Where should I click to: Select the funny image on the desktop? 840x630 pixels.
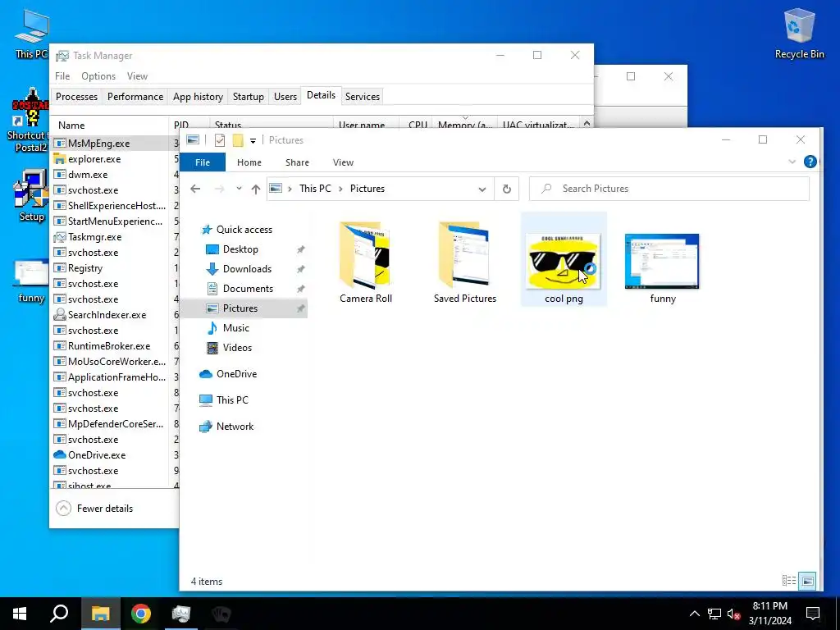pyautogui.click(x=31, y=281)
